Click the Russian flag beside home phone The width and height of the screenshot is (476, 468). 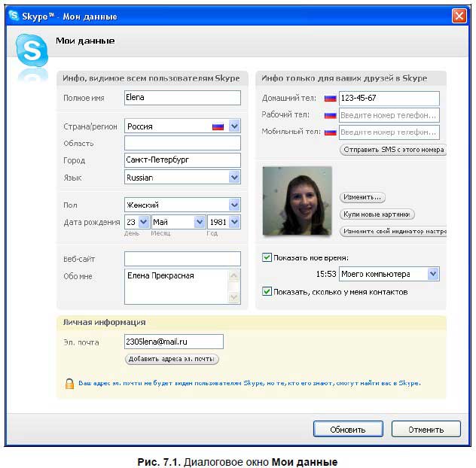[330, 99]
